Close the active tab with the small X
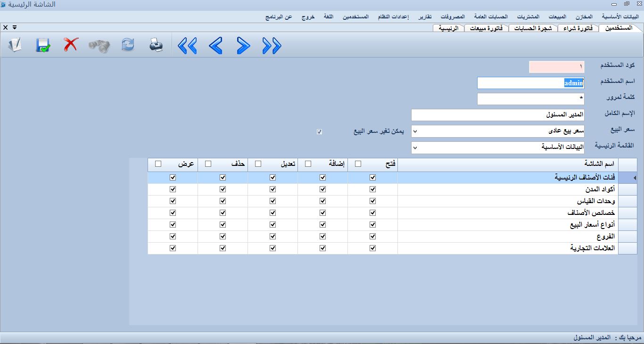 (6, 28)
